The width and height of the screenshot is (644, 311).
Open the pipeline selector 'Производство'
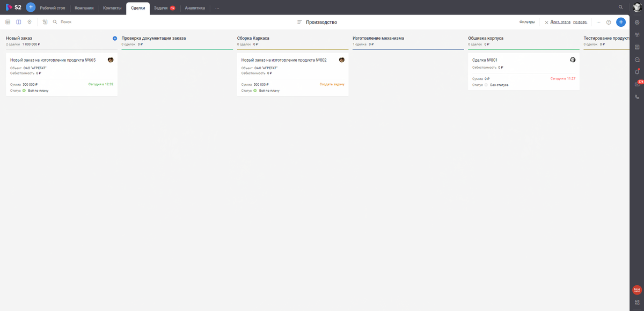(323, 22)
